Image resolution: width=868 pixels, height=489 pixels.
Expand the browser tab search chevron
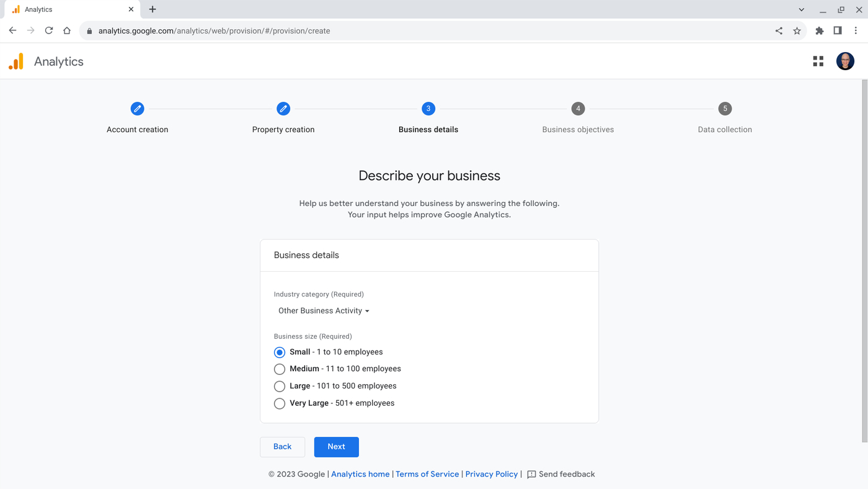pyautogui.click(x=801, y=9)
